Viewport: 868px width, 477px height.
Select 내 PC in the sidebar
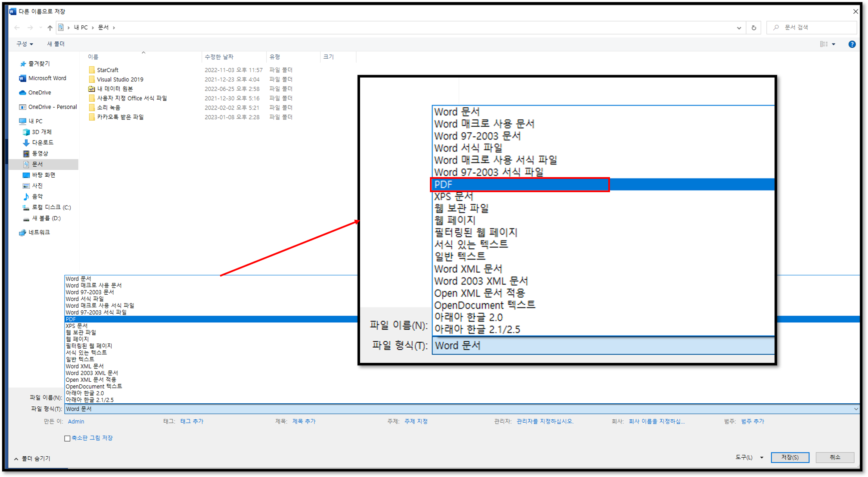pyautogui.click(x=31, y=121)
